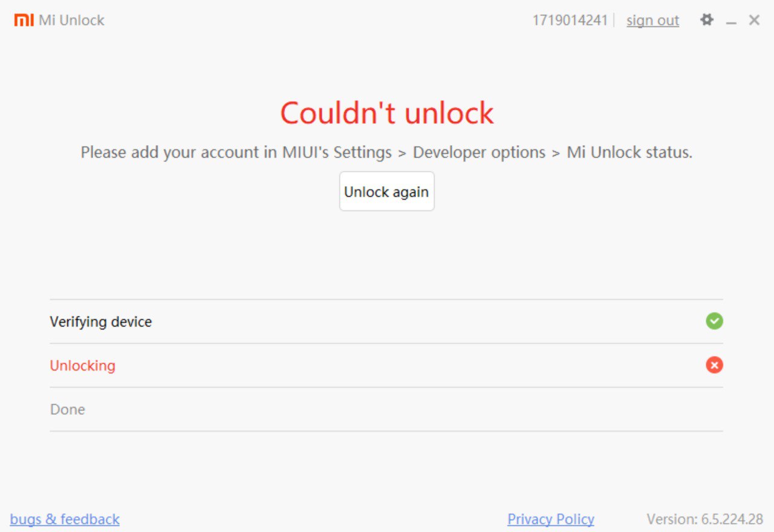Click the red X icon beside Unlocking

click(714, 365)
